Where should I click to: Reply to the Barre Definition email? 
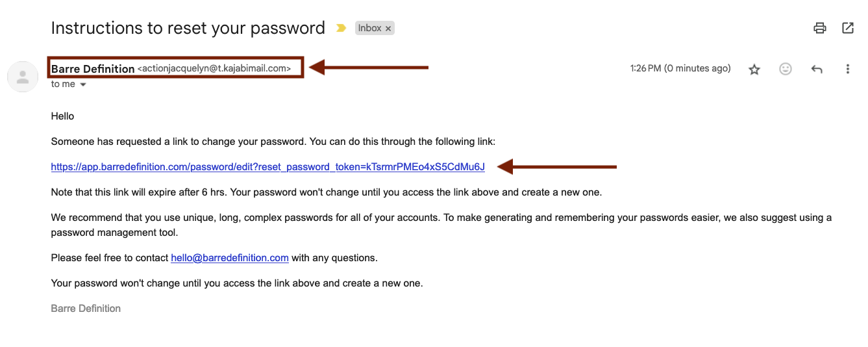pos(817,69)
